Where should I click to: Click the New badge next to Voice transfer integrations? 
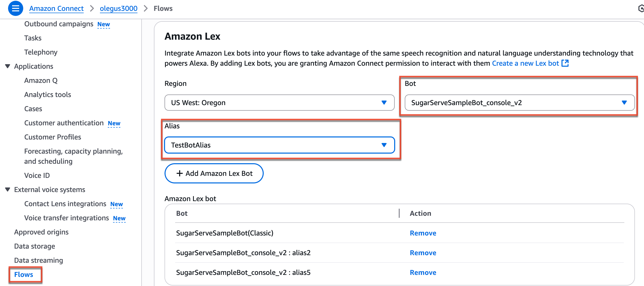click(119, 218)
